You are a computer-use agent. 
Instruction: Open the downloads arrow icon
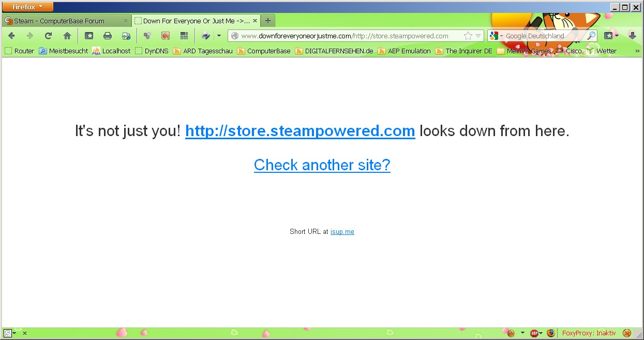pyautogui.click(x=632, y=36)
